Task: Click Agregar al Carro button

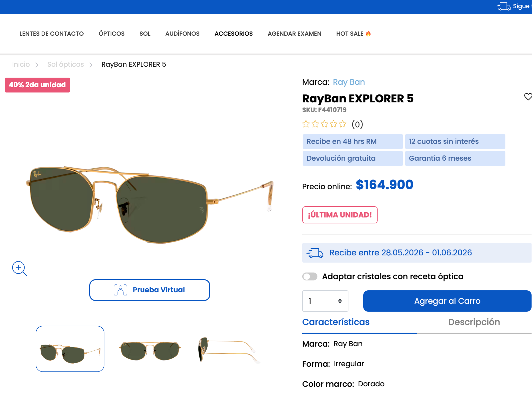Action: pos(447,301)
